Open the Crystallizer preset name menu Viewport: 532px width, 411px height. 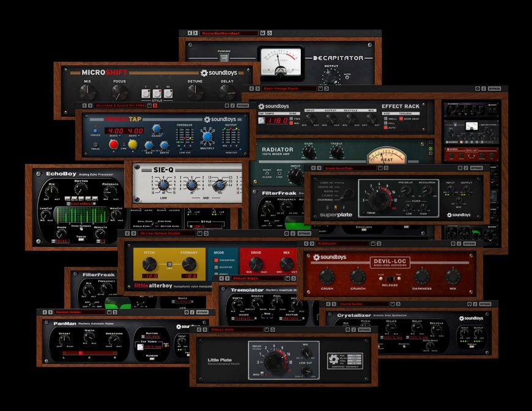pyautogui.click(x=363, y=304)
